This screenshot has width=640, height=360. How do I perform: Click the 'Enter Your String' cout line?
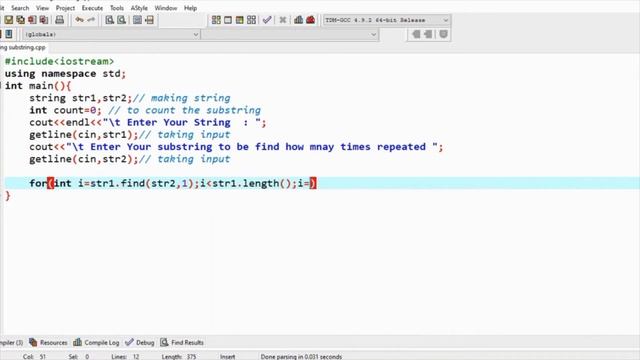(x=148, y=122)
